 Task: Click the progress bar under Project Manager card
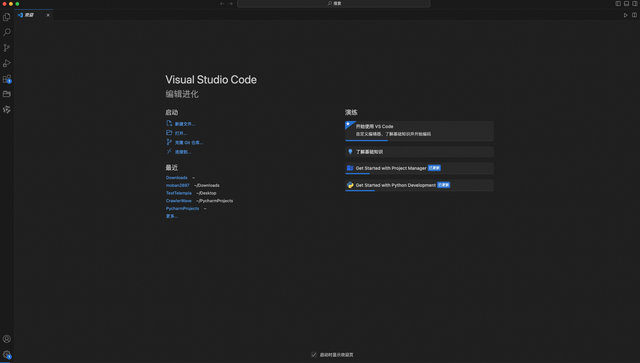coord(358,174)
